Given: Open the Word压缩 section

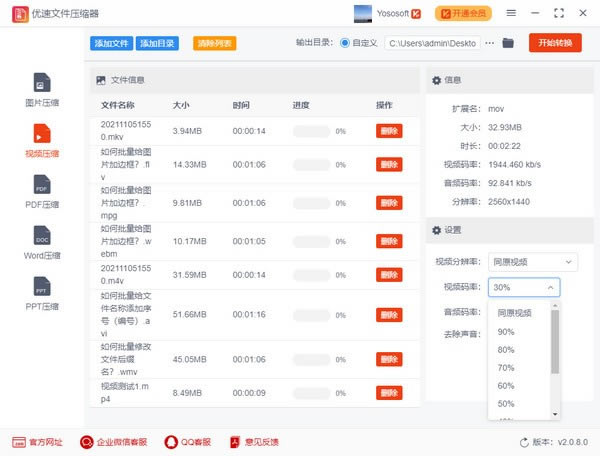Looking at the screenshot, I should tap(42, 243).
